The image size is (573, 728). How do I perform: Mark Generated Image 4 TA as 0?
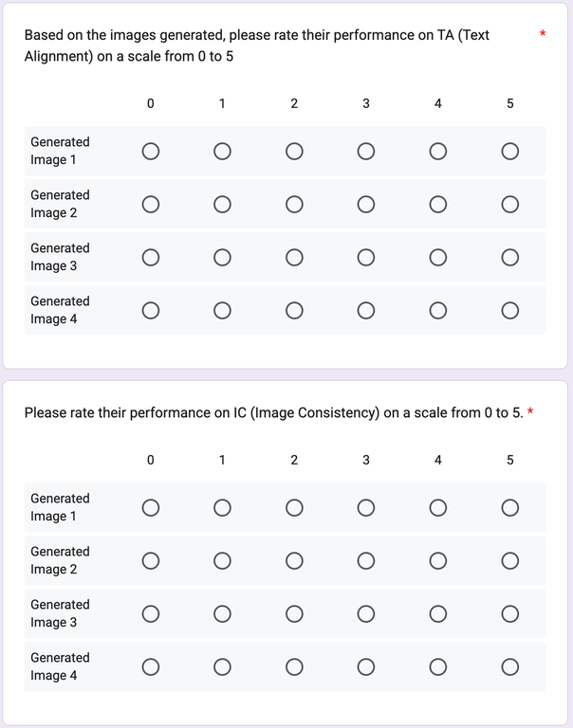[x=150, y=311]
